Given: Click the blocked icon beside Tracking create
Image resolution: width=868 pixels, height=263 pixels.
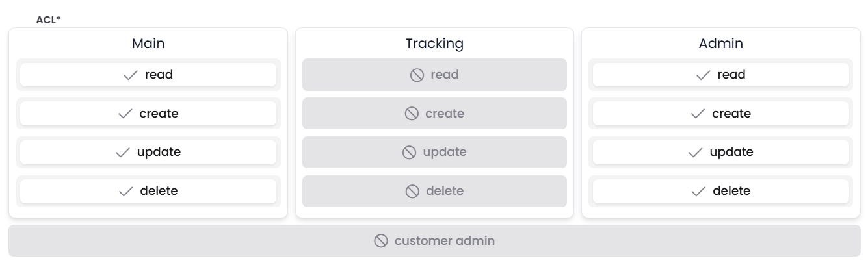Looking at the screenshot, I should (412, 114).
